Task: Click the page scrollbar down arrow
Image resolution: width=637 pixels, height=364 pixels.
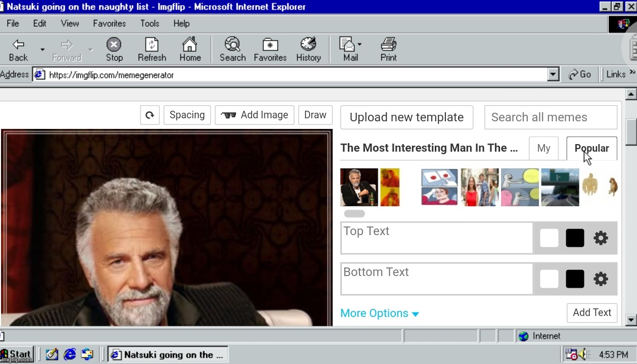Action: coord(631,320)
